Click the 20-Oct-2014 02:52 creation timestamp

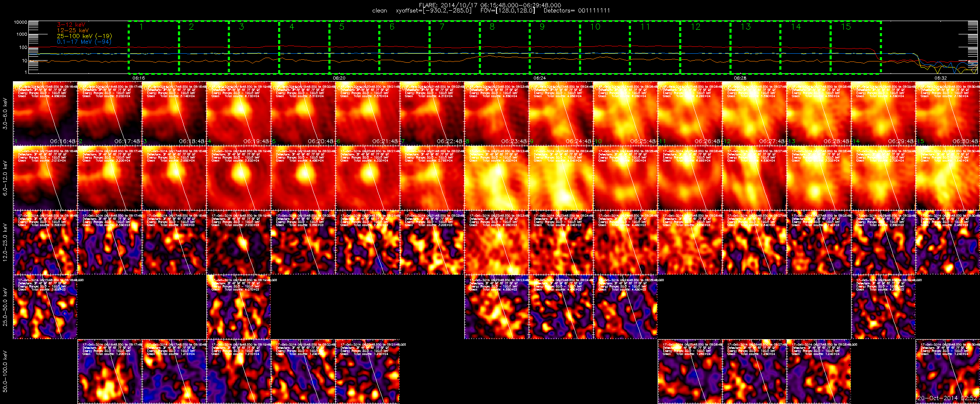coord(947,398)
